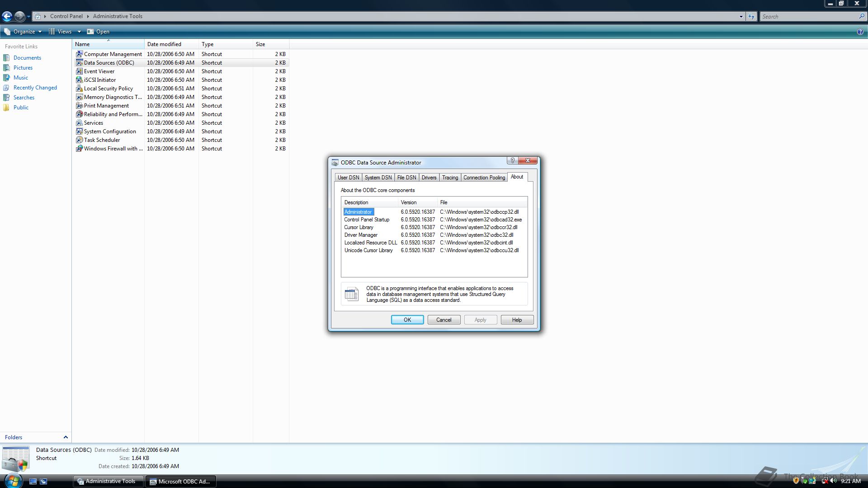
Task: Click the Local Security Policy shortcut icon
Action: tap(79, 89)
